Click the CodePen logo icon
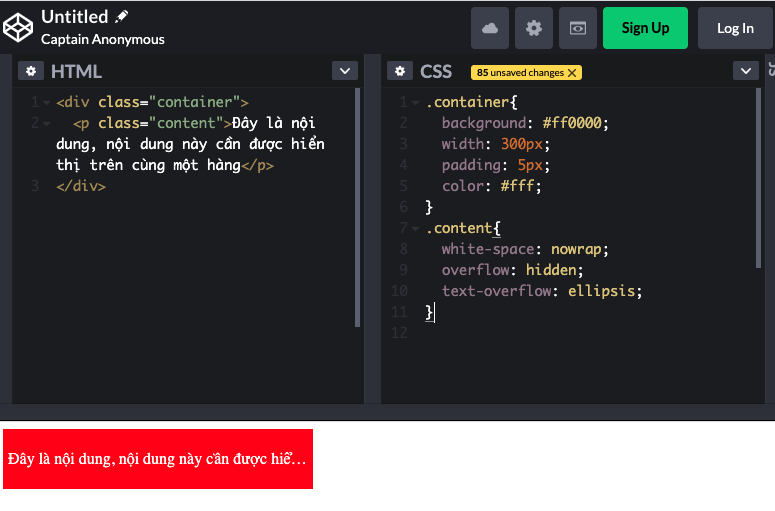This screenshot has width=775, height=511. tap(19, 28)
